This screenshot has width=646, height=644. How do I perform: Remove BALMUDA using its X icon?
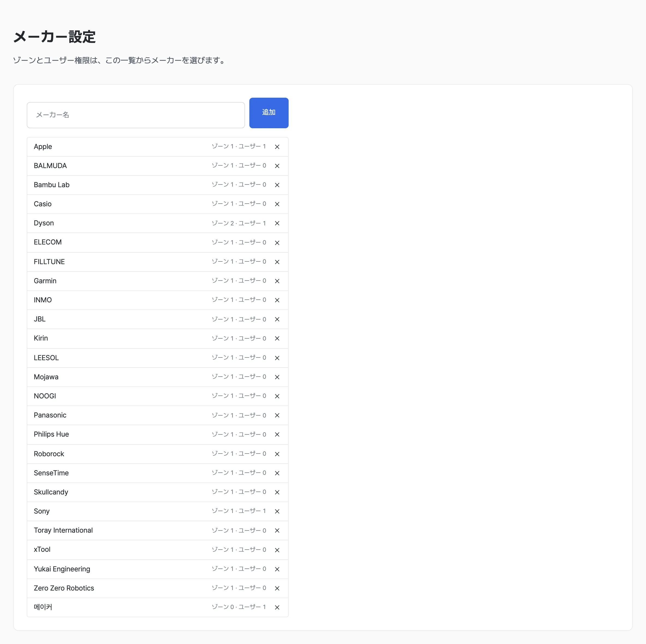click(277, 166)
